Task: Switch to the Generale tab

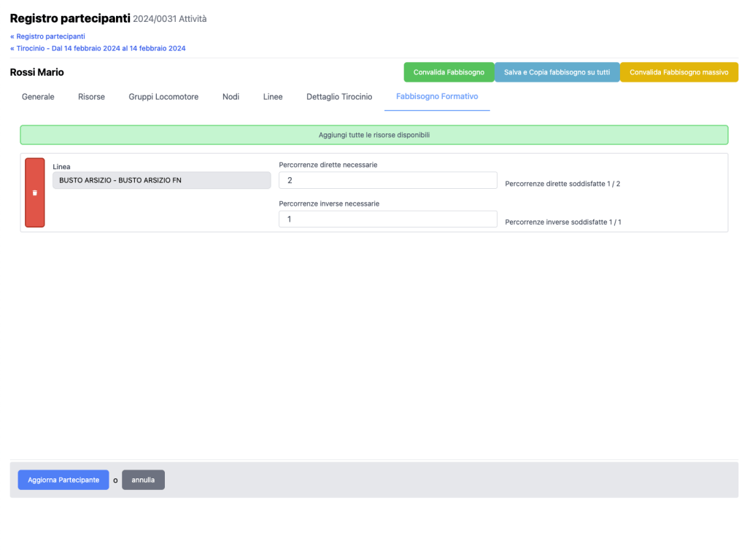Action: [x=38, y=97]
